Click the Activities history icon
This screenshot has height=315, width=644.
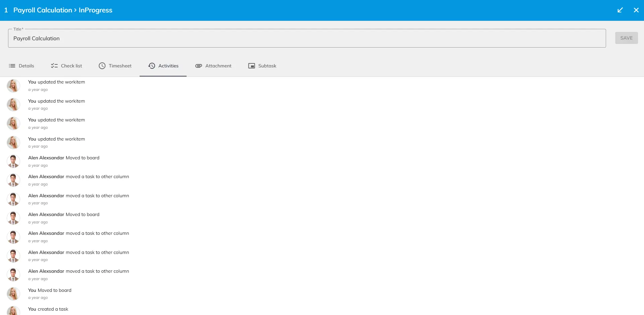pyautogui.click(x=152, y=66)
